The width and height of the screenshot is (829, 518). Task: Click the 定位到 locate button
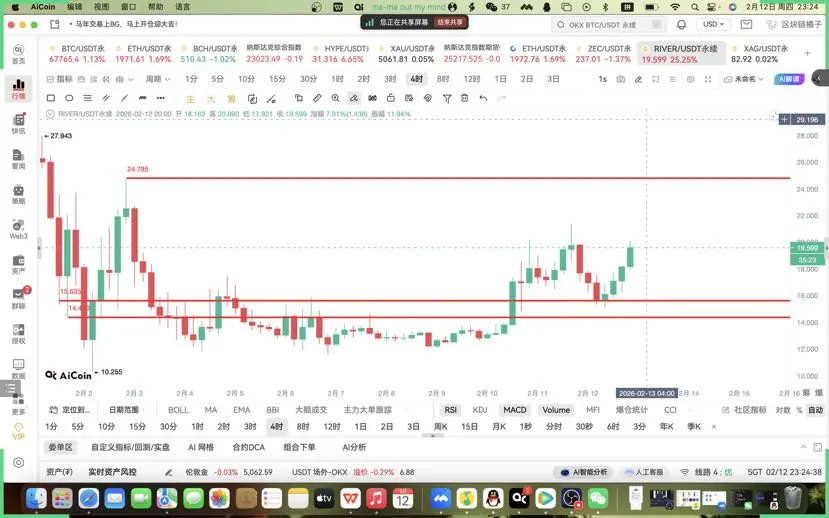click(x=70, y=410)
